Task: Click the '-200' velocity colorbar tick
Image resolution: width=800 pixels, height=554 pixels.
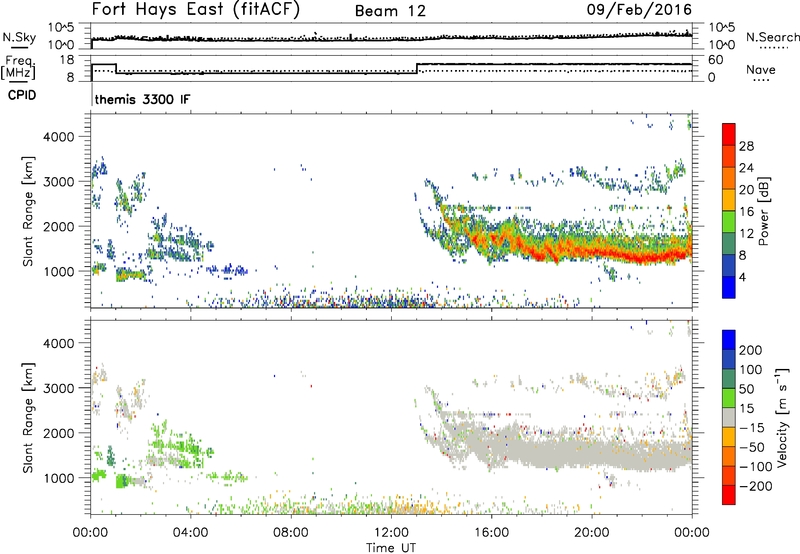Action: click(x=755, y=486)
